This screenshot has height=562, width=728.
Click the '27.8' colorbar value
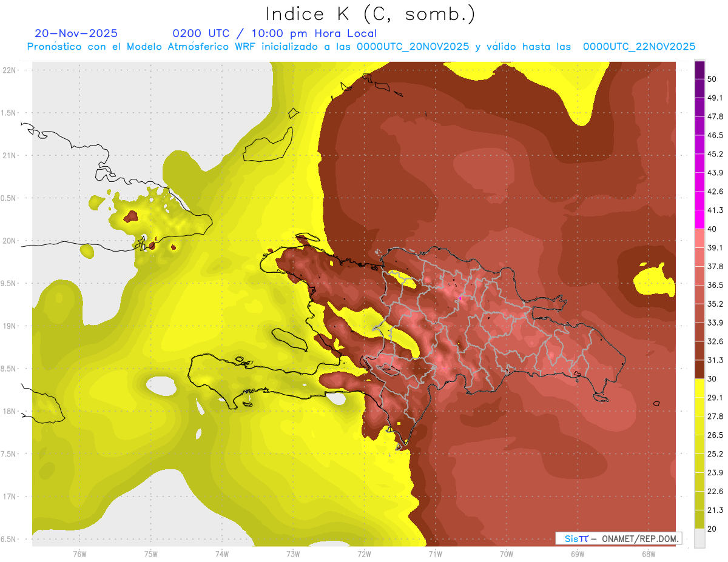716,416
